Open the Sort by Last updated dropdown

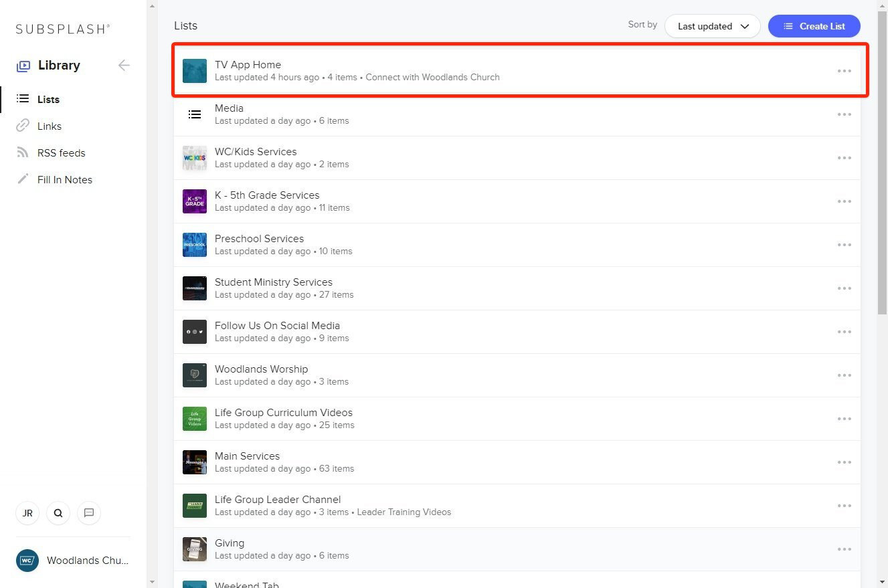[x=713, y=26]
